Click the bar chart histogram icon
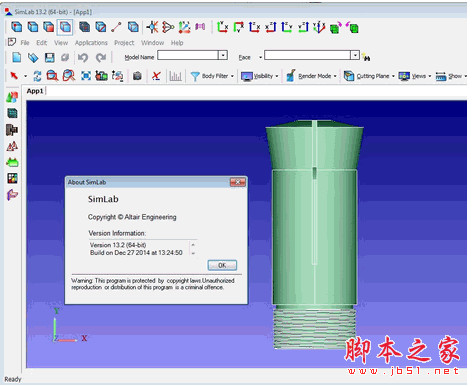 coord(175,76)
